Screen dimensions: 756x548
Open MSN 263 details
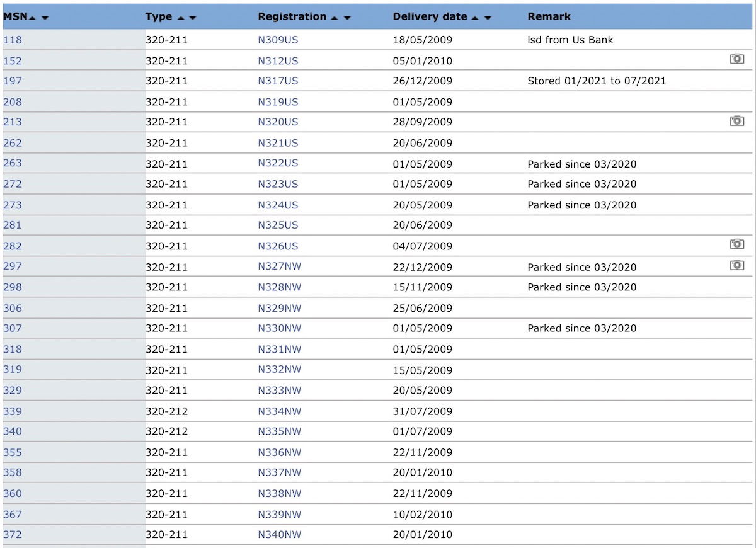12,163
